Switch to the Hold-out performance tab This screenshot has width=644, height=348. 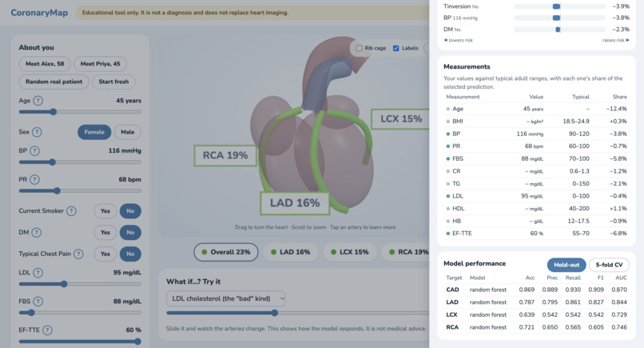pyautogui.click(x=566, y=265)
